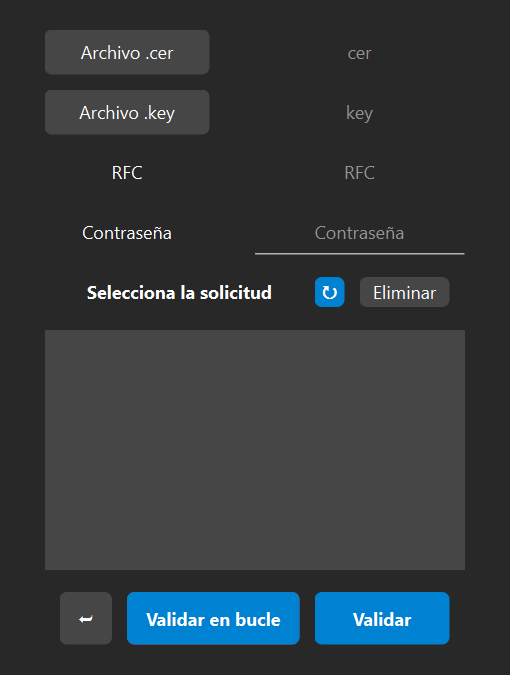Open the Archivo .cer file picker
The height and width of the screenshot is (675, 510).
(127, 53)
